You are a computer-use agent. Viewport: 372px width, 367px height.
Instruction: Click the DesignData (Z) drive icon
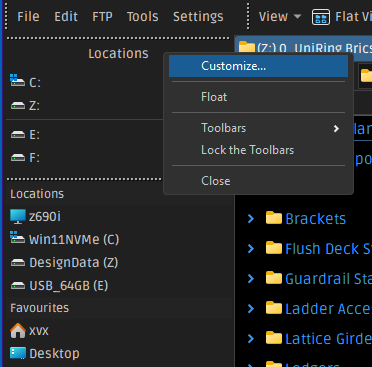(18, 263)
